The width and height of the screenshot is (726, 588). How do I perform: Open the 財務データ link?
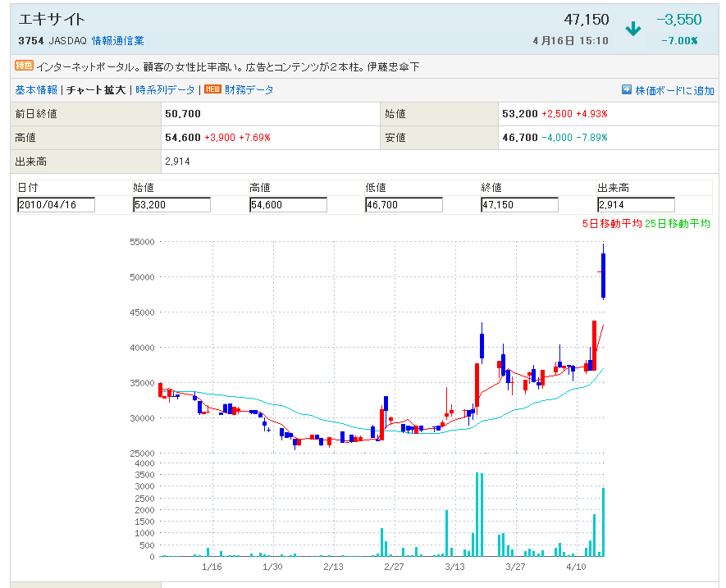(x=249, y=90)
